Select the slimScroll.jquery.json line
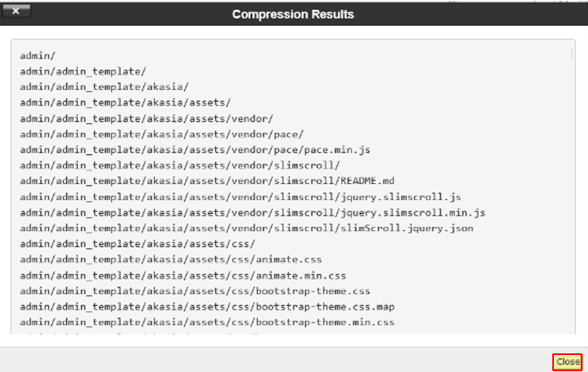The width and height of the screenshot is (588, 372). 247,229
